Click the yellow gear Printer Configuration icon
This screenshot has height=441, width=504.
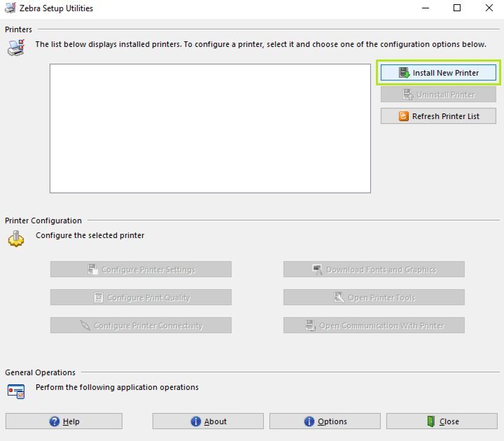coord(16,239)
